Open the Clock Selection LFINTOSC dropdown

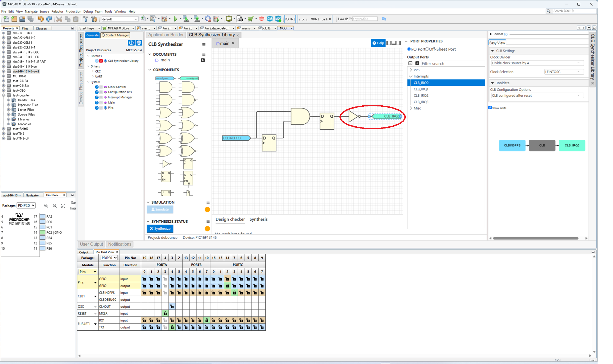pos(564,72)
